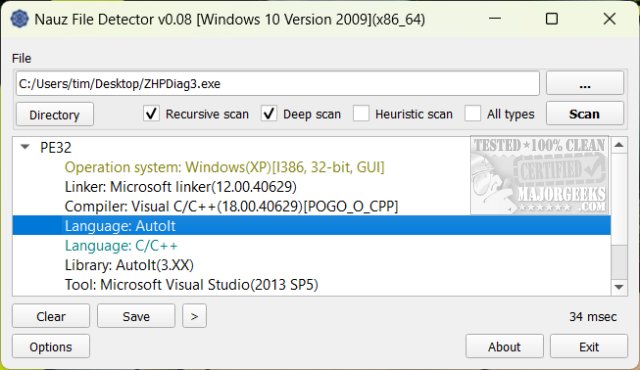The height and width of the screenshot is (370, 640).
Task: Save the scan results
Action: point(136,316)
